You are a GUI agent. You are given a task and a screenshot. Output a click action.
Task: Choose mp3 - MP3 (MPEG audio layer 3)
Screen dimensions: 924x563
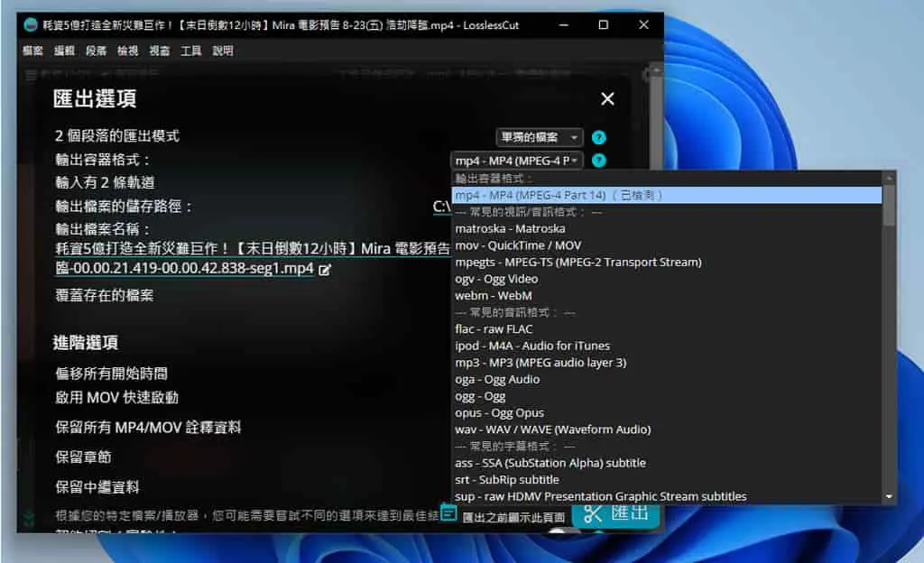coord(667,363)
